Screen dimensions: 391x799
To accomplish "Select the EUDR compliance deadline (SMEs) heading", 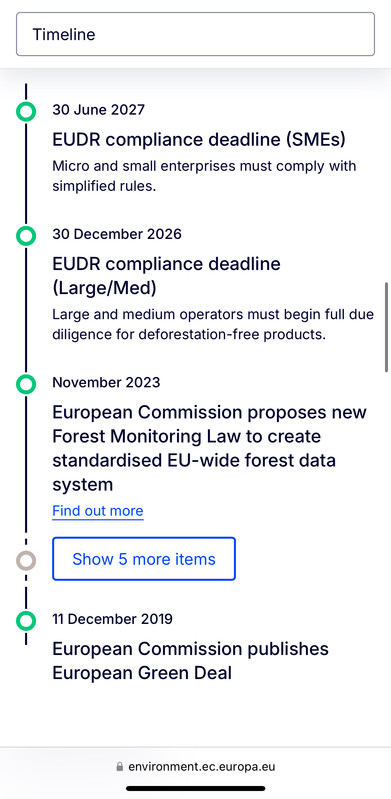I will (199, 139).
